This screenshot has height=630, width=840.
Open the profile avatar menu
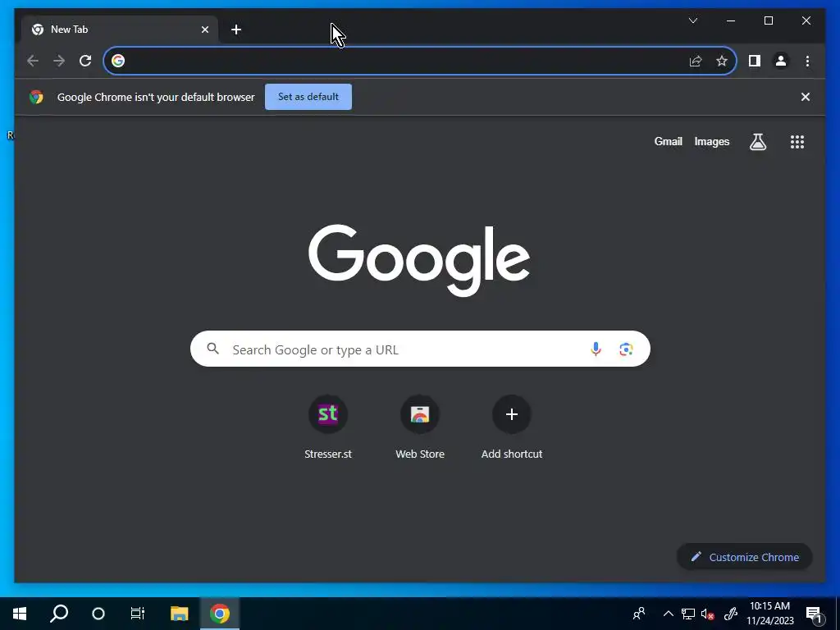781,61
